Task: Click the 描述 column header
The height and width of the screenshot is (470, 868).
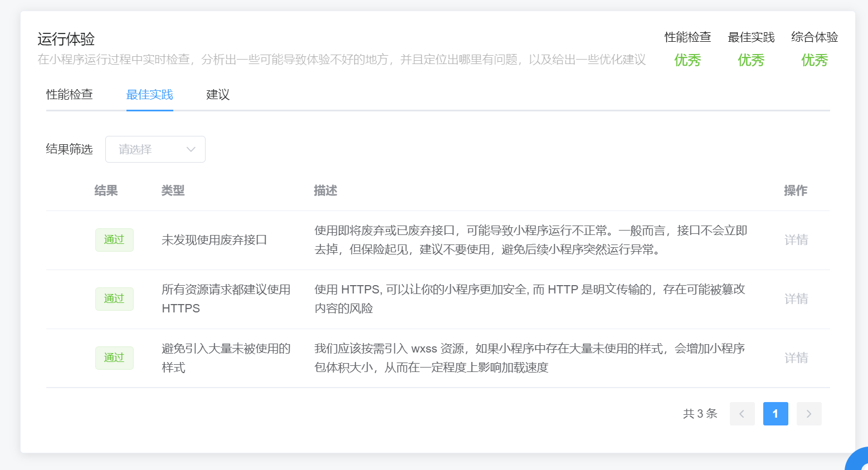Action: click(x=325, y=190)
